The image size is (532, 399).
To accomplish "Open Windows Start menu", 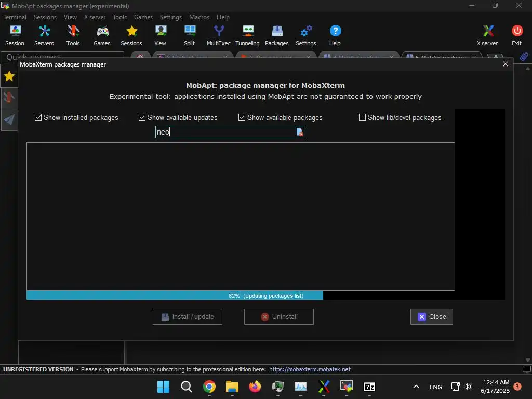I will coord(164,387).
